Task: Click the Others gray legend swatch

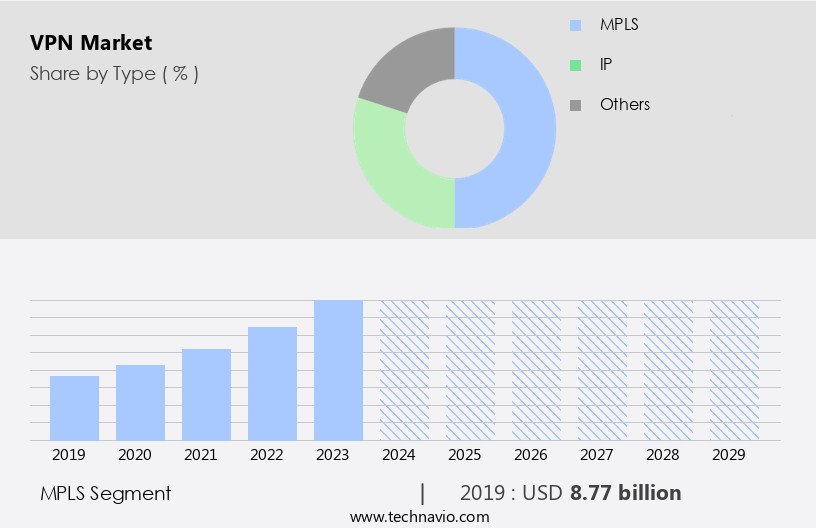Action: click(575, 105)
